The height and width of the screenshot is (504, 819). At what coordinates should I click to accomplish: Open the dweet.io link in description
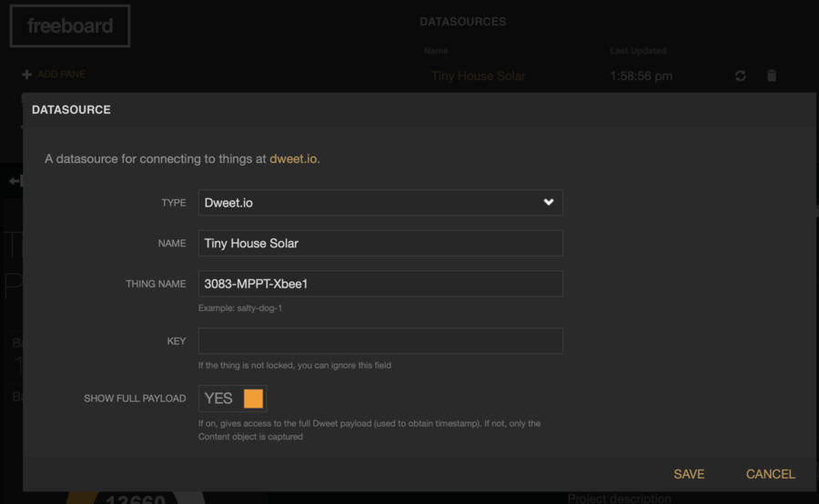pyautogui.click(x=293, y=159)
